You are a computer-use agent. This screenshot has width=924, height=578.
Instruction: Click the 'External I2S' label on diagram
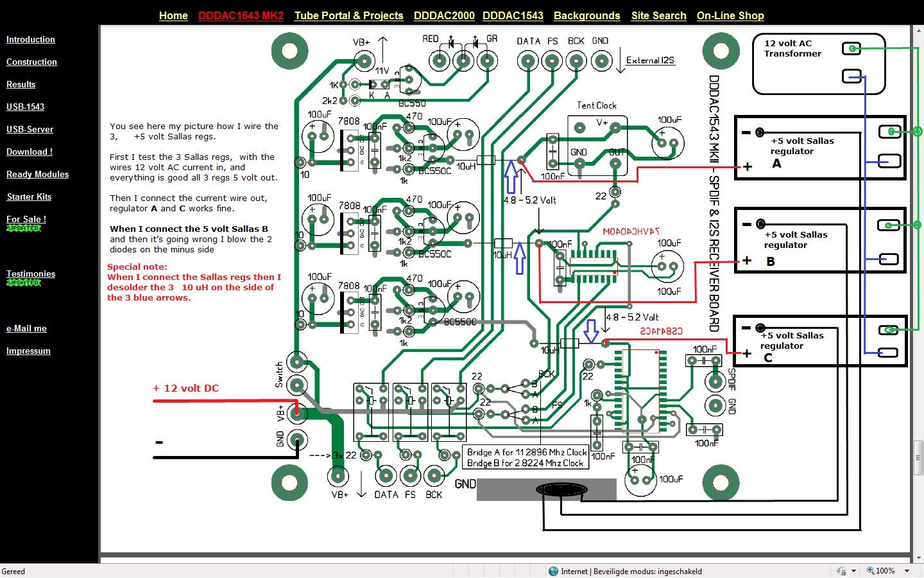pos(650,60)
